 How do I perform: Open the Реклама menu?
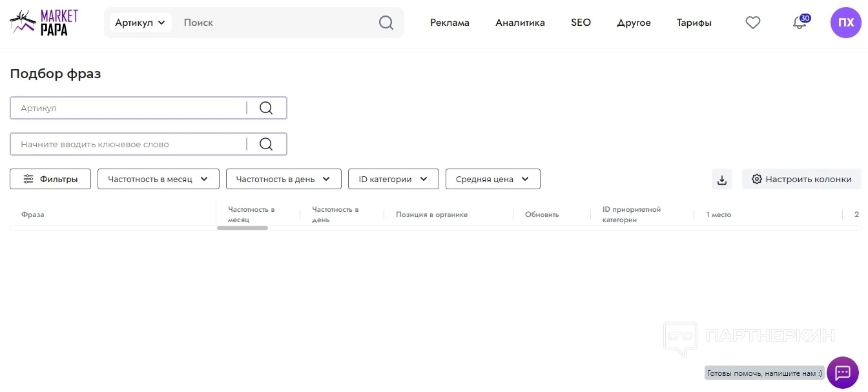coord(449,23)
